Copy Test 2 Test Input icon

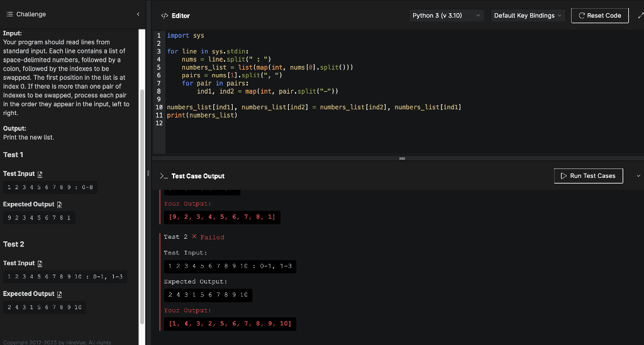click(x=40, y=264)
